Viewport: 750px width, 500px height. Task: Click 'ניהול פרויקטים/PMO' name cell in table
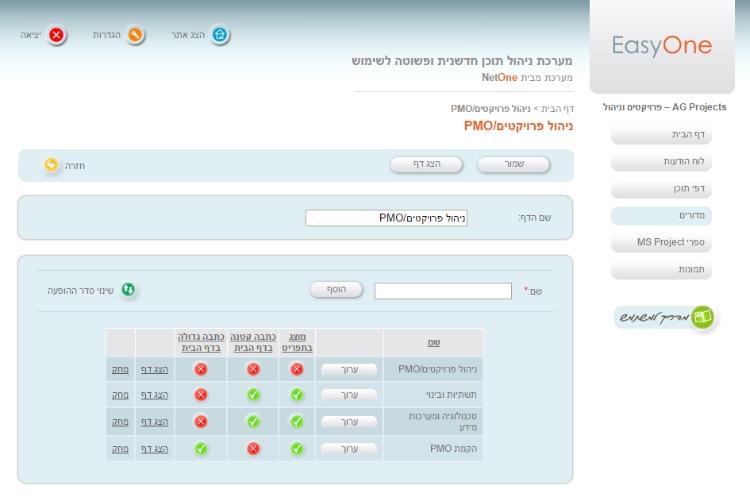[x=438, y=369]
